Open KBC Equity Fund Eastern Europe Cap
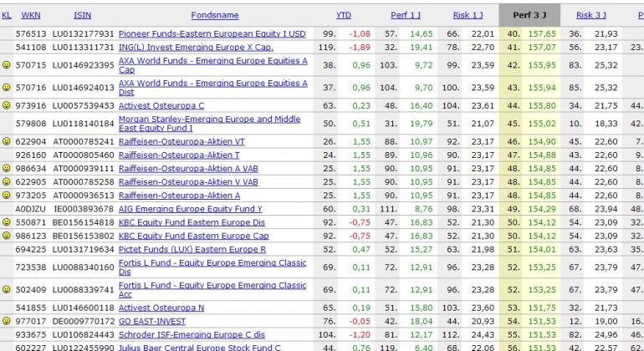This screenshot has width=644, height=351. click(x=193, y=236)
